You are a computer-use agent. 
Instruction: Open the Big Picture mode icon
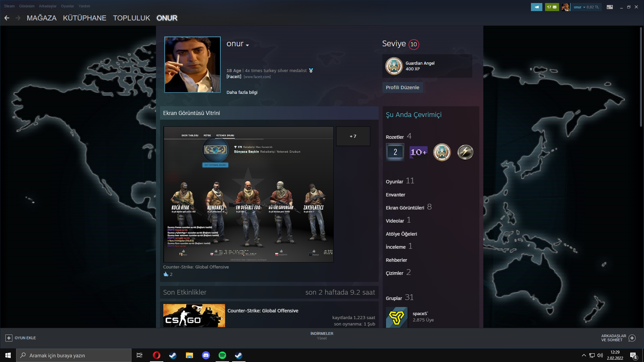coord(610,7)
